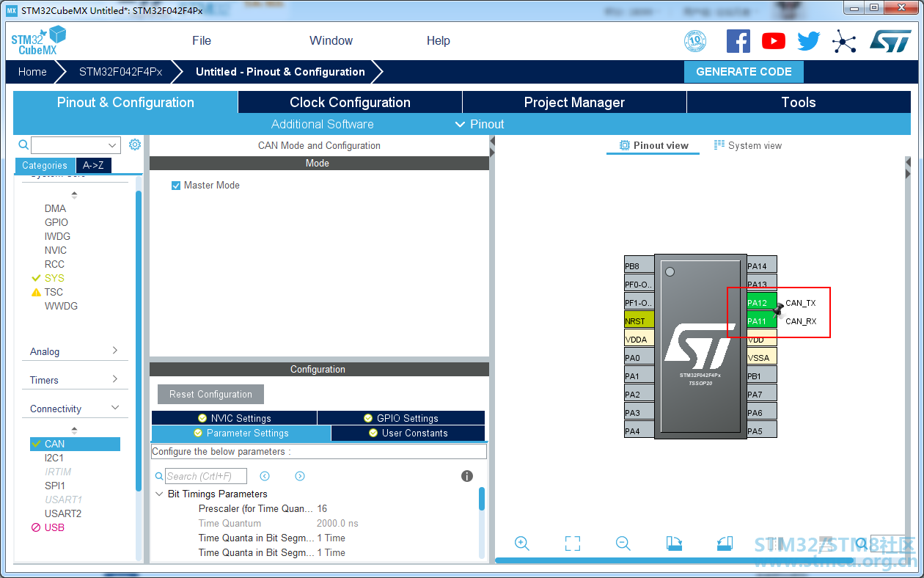Open category settings gear icon
The height and width of the screenshot is (578, 924).
(x=135, y=144)
